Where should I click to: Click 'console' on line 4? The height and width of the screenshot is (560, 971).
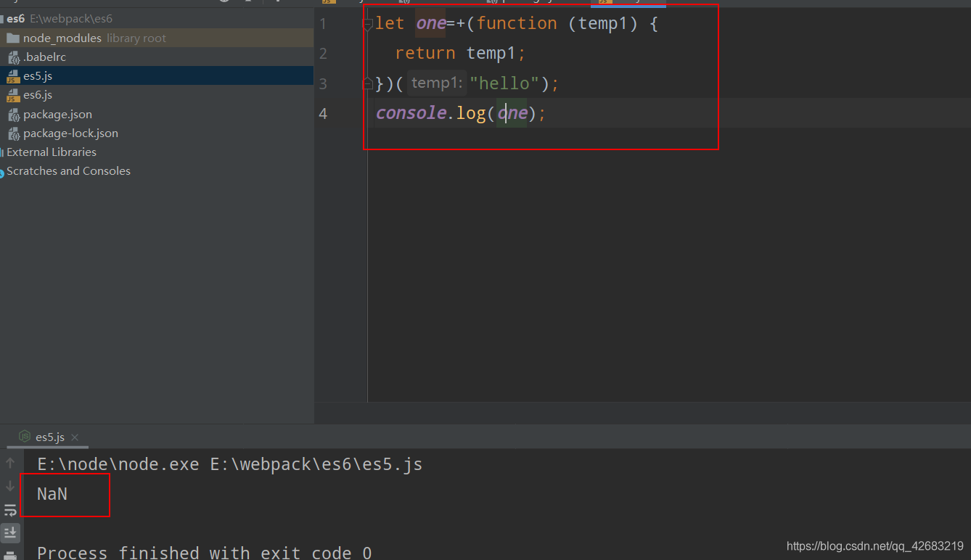[411, 113]
